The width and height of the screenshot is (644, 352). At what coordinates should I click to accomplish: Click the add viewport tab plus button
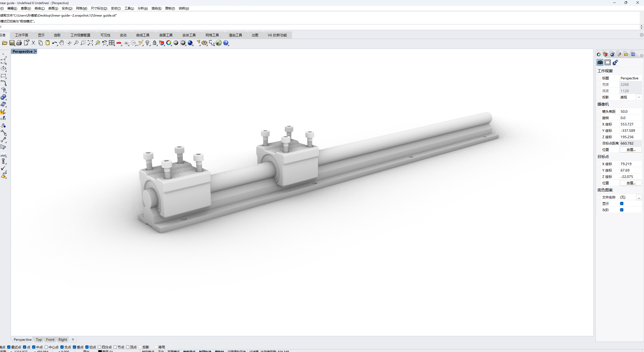tap(73, 340)
